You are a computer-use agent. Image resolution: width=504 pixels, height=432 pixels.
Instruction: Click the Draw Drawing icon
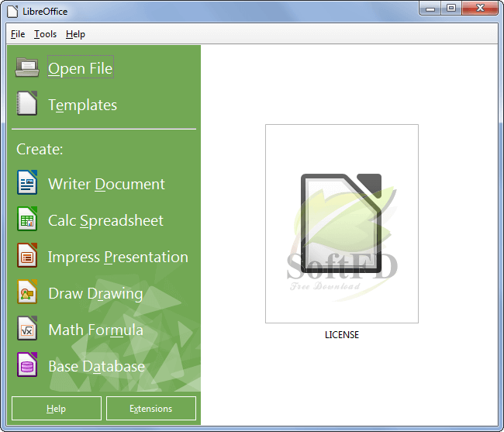27,292
